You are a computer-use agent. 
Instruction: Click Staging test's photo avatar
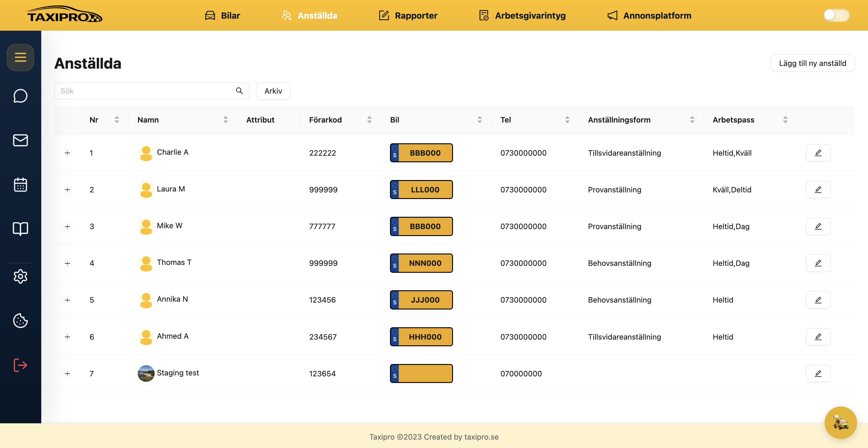[x=146, y=374]
